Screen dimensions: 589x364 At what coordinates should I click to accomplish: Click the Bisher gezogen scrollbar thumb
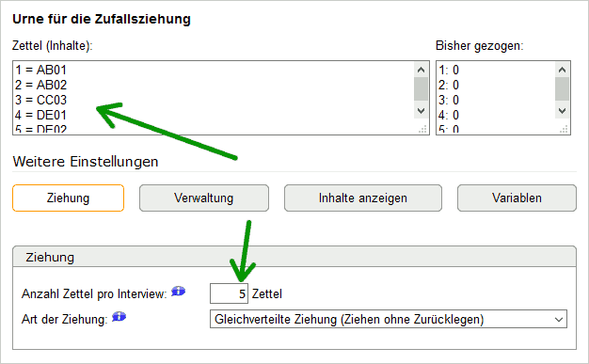pyautogui.click(x=562, y=89)
